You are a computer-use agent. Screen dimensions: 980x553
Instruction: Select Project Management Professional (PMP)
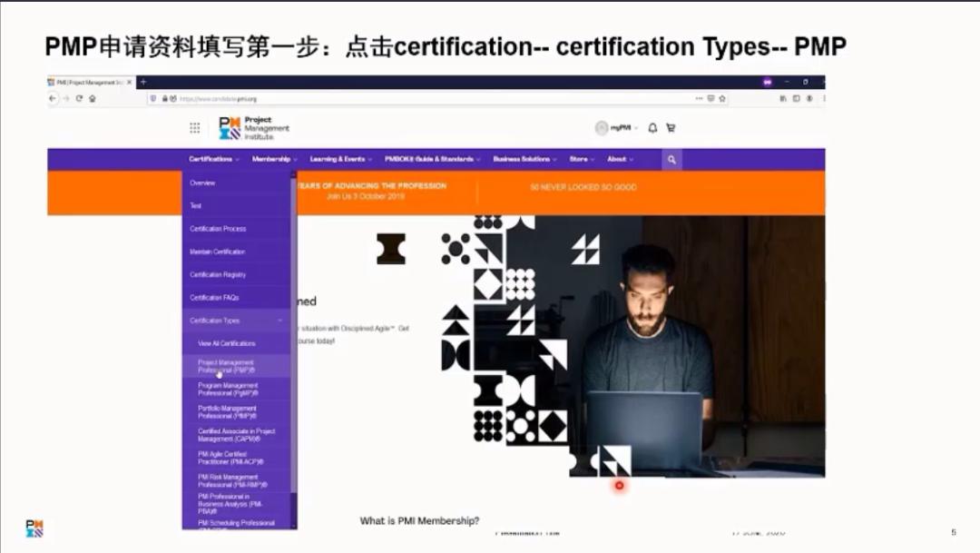click(225, 366)
